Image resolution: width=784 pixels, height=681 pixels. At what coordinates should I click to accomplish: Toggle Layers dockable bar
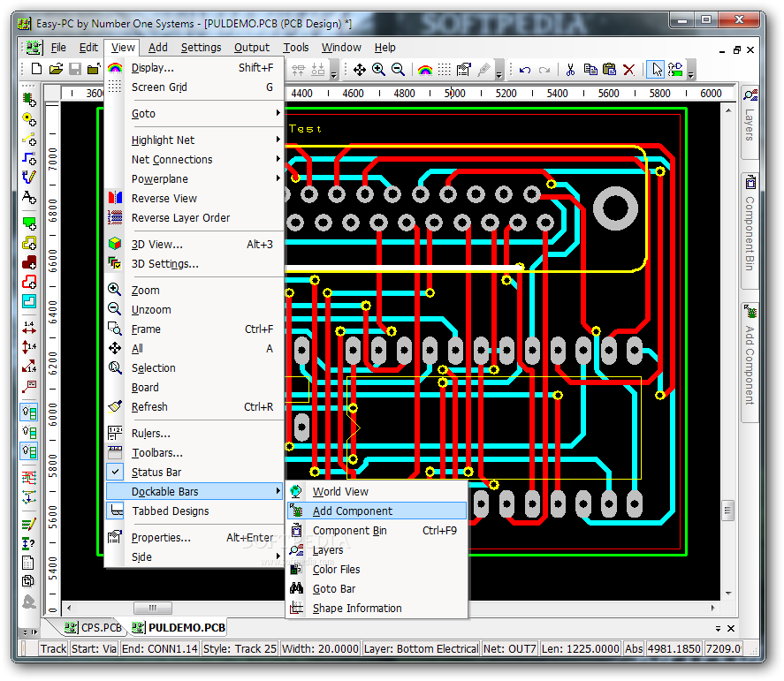point(377,550)
